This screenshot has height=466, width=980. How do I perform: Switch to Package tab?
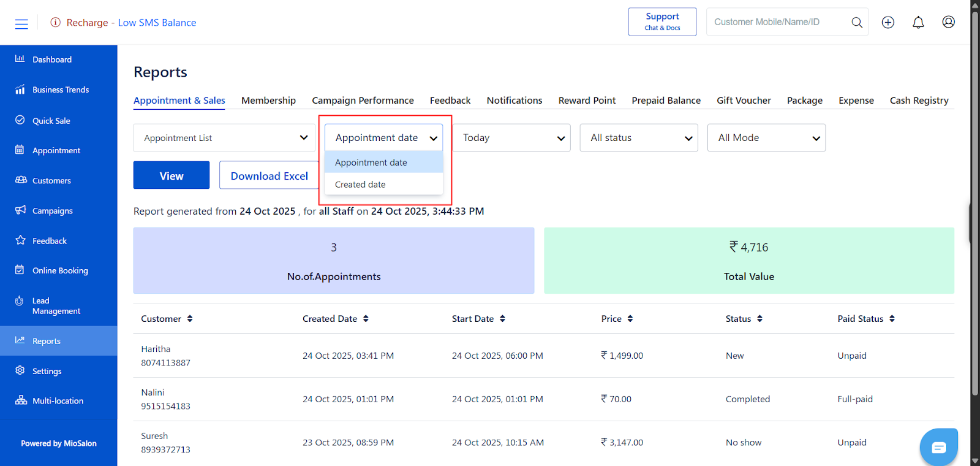click(805, 101)
